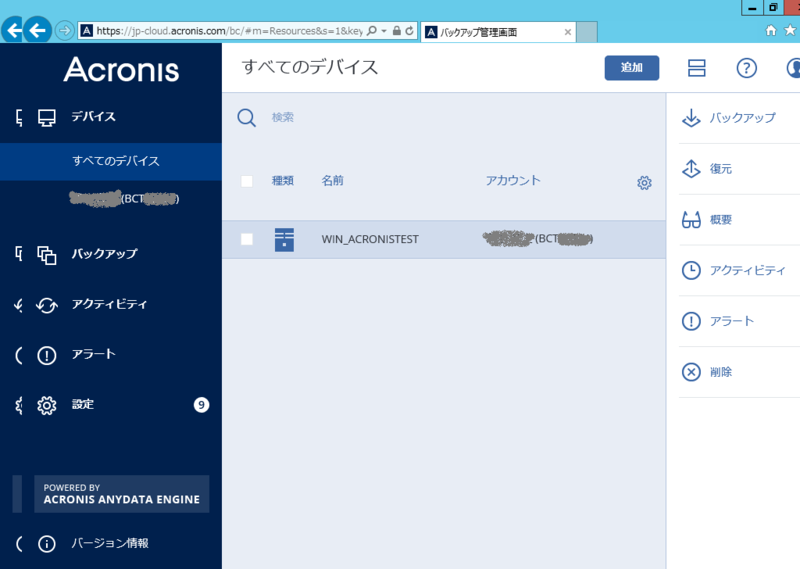Click the 追加 button
Screen dimensions: 800x569
632,67
